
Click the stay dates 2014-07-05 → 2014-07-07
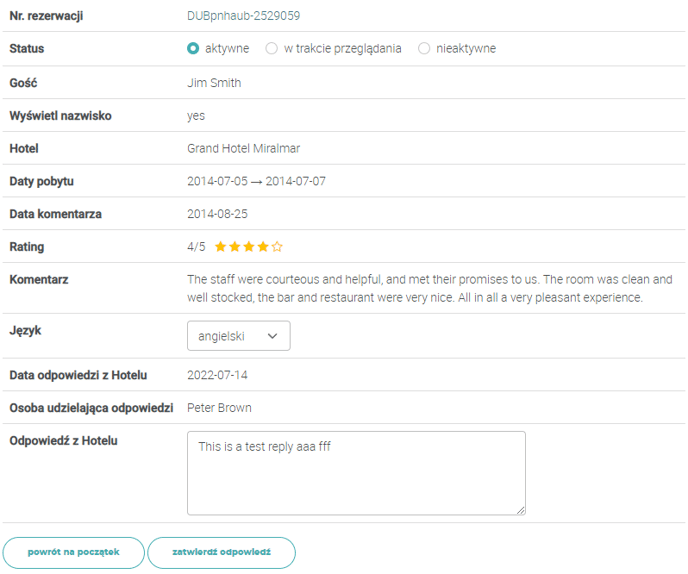[x=256, y=182]
